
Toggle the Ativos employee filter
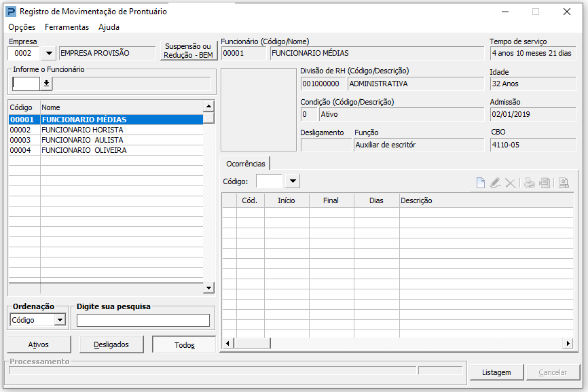coord(39,344)
